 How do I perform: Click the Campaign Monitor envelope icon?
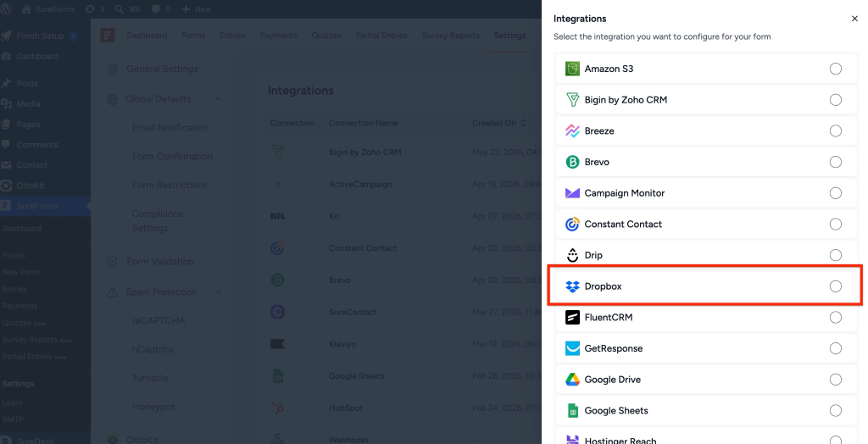(572, 192)
